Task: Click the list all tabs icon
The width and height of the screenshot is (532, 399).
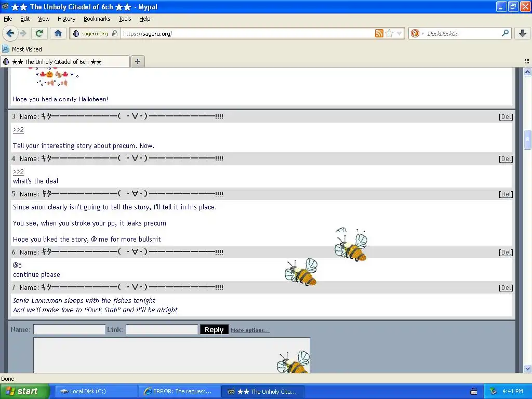Action: pyautogui.click(x=527, y=61)
